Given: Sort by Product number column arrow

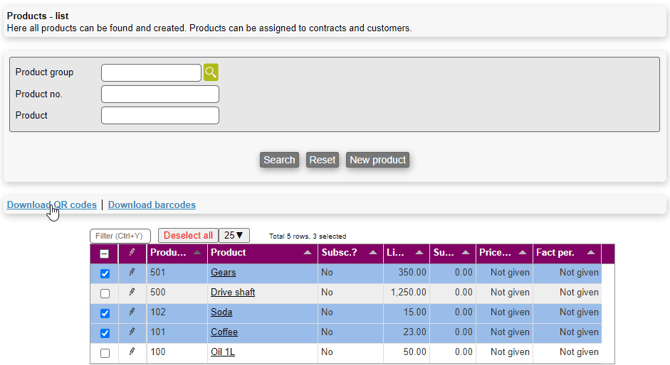Looking at the screenshot, I should pos(197,253).
